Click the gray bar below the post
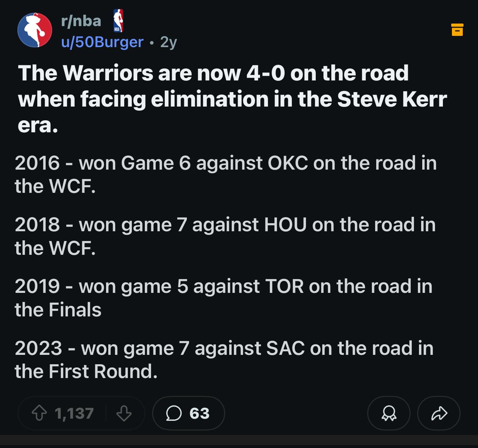Image resolution: width=478 pixels, height=448 pixels. [x=239, y=440]
